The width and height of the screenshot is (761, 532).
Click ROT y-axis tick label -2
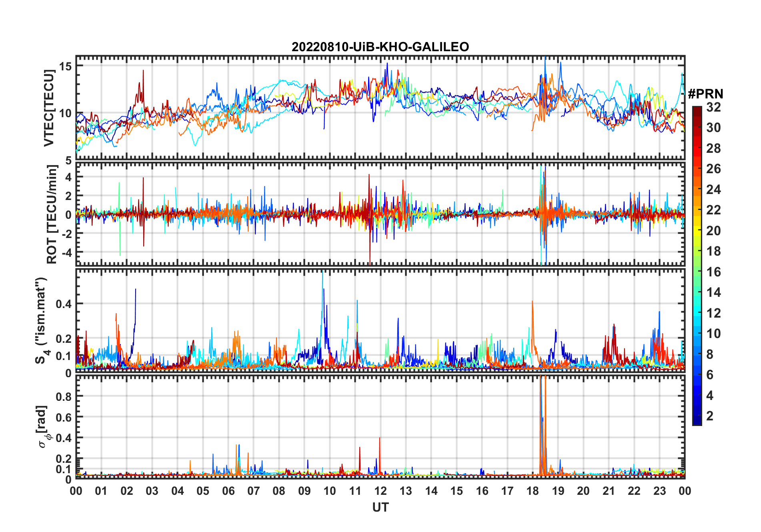coord(66,234)
